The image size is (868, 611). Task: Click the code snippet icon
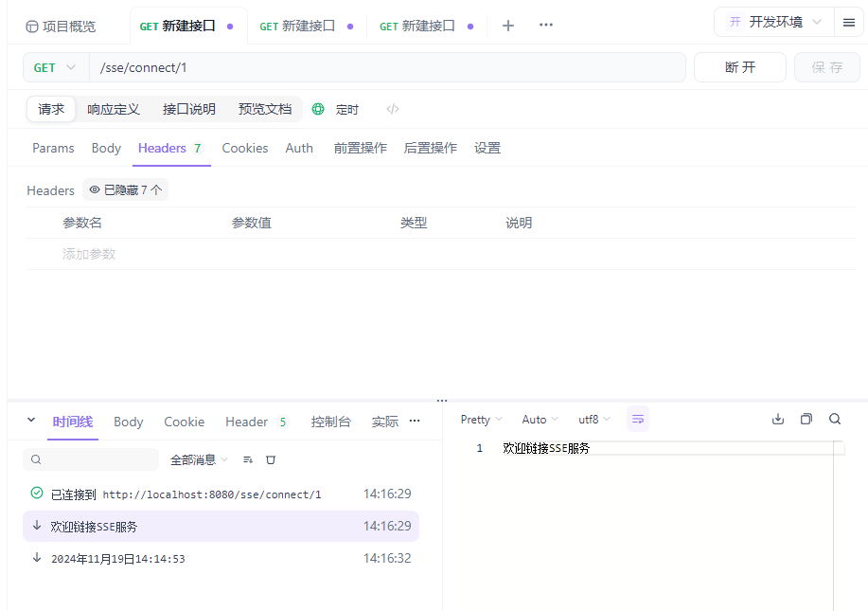tap(393, 109)
